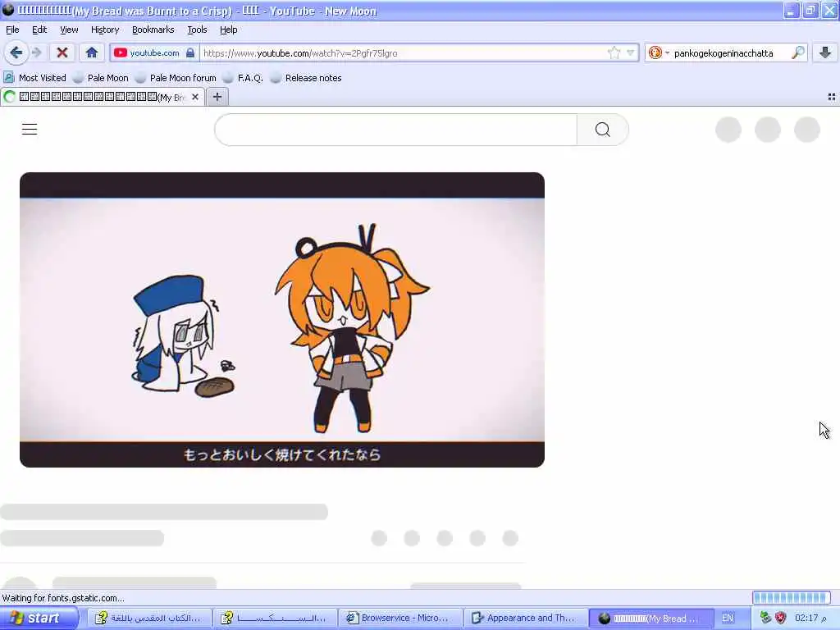840x630 pixels.
Task: Click the network connection tray icon
Action: pos(765,618)
